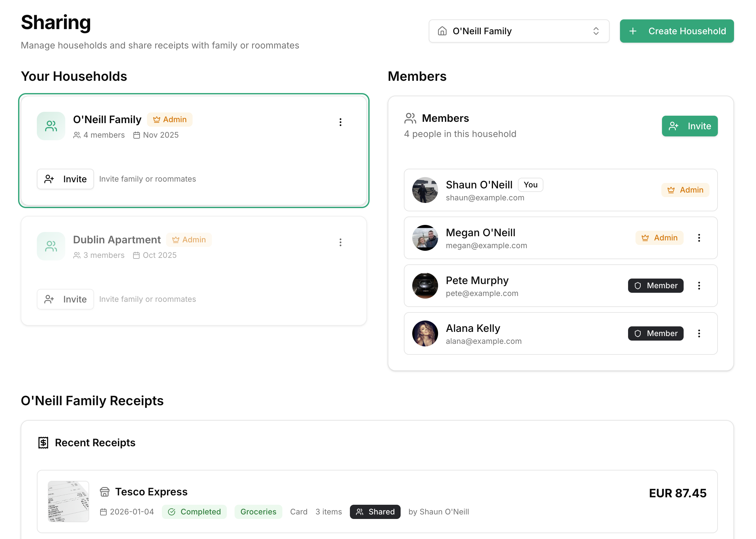The image size is (756, 539).
Task: Open Alana Kelly member options menu
Action: click(x=698, y=333)
